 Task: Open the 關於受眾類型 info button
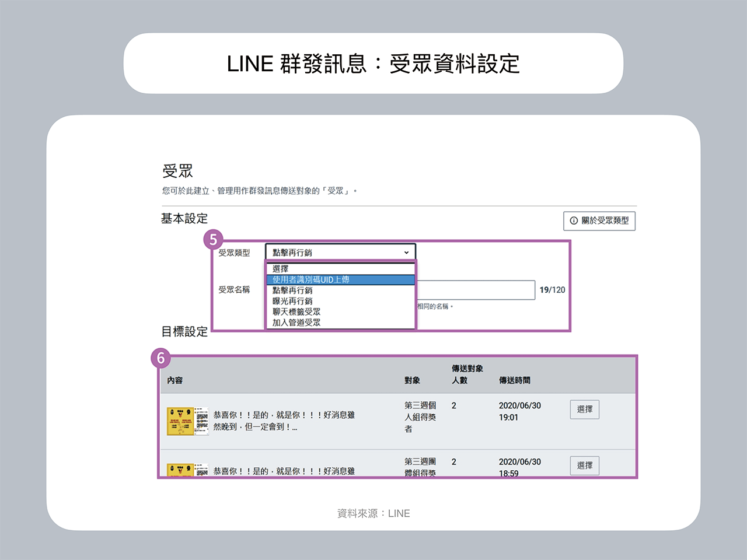599,220
